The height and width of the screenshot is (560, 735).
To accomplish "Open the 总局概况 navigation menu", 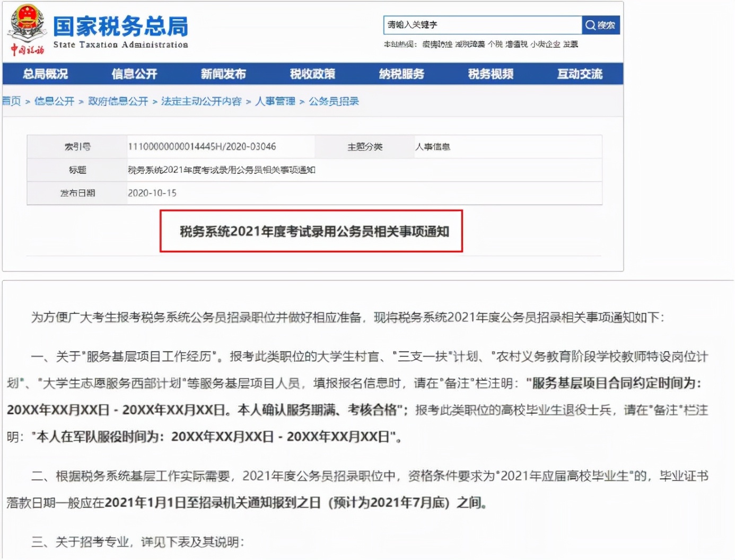I will (x=45, y=74).
